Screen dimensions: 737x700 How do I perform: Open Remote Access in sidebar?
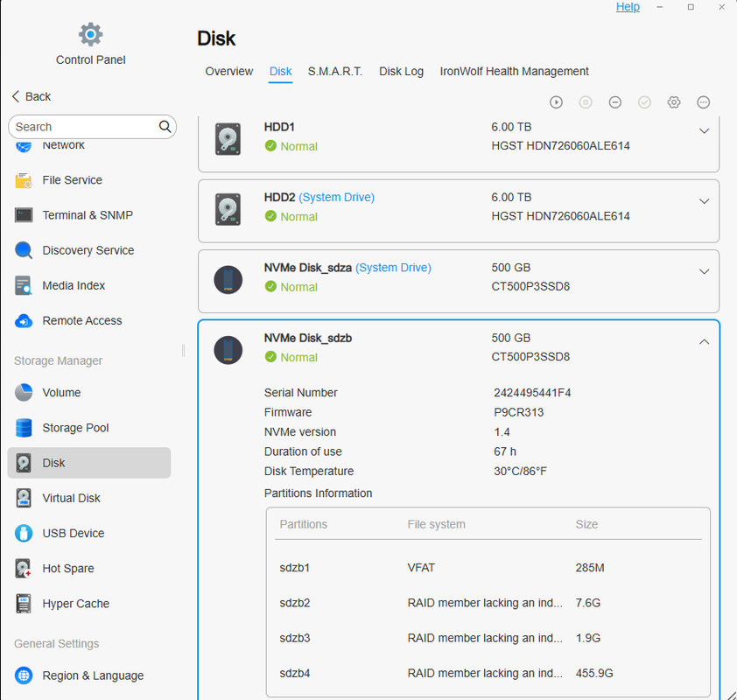click(89, 321)
